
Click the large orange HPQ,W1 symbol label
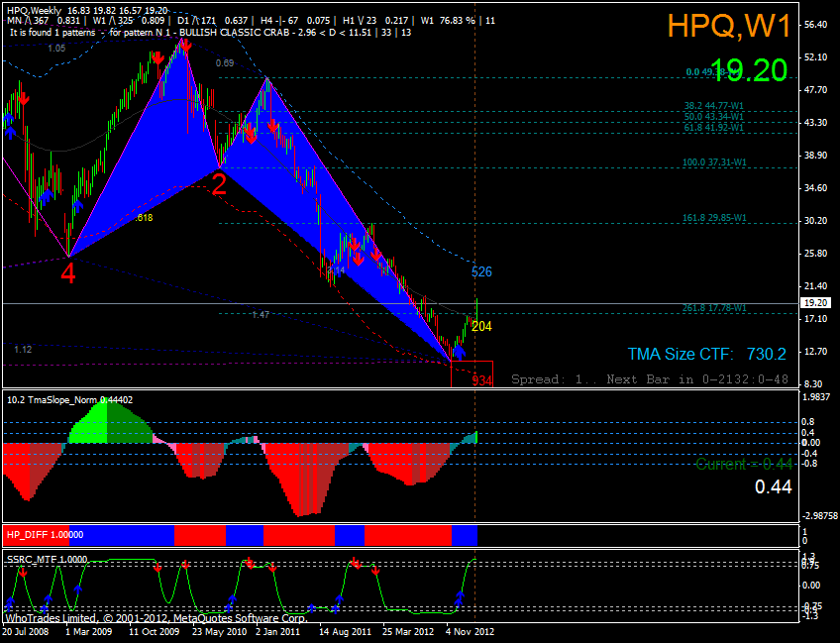[x=729, y=26]
